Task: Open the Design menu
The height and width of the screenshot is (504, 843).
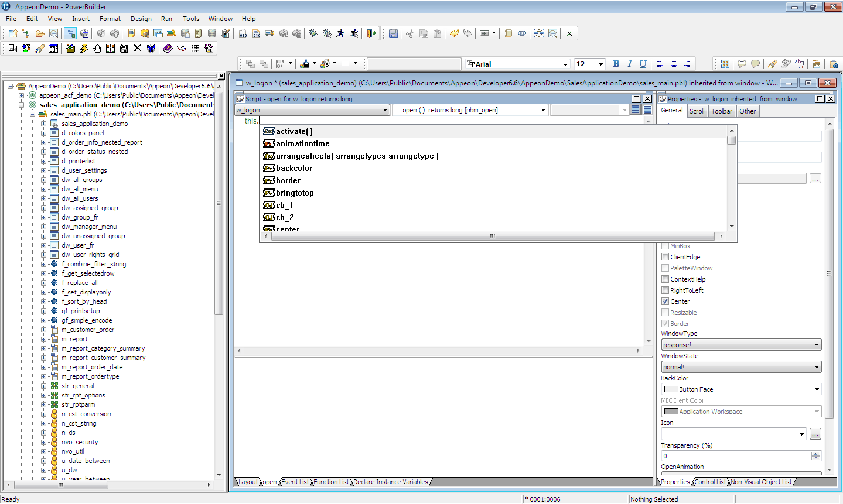Action: [x=141, y=19]
